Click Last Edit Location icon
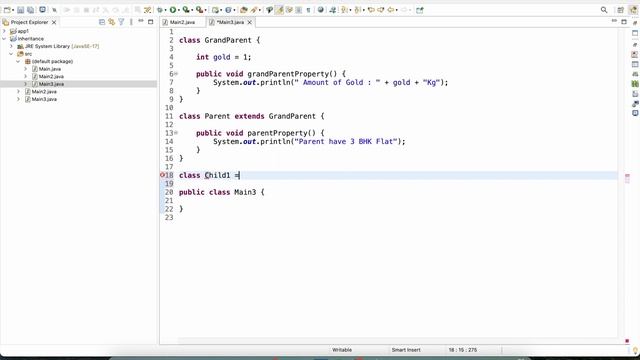The width and height of the screenshot is (640, 360). click(371, 10)
